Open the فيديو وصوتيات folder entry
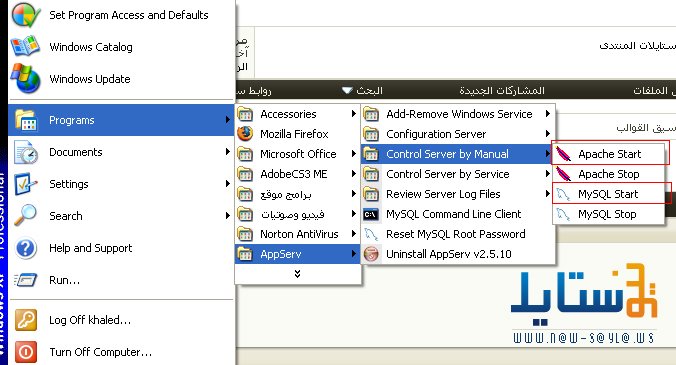Viewport: 676px width, 365px height. pyautogui.click(x=297, y=214)
